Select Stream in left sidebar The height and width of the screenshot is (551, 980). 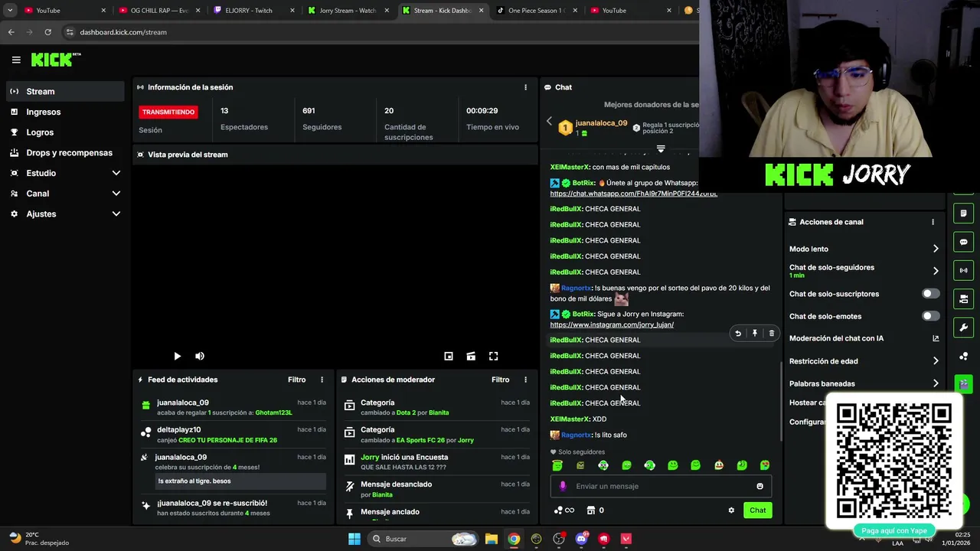[65, 91]
